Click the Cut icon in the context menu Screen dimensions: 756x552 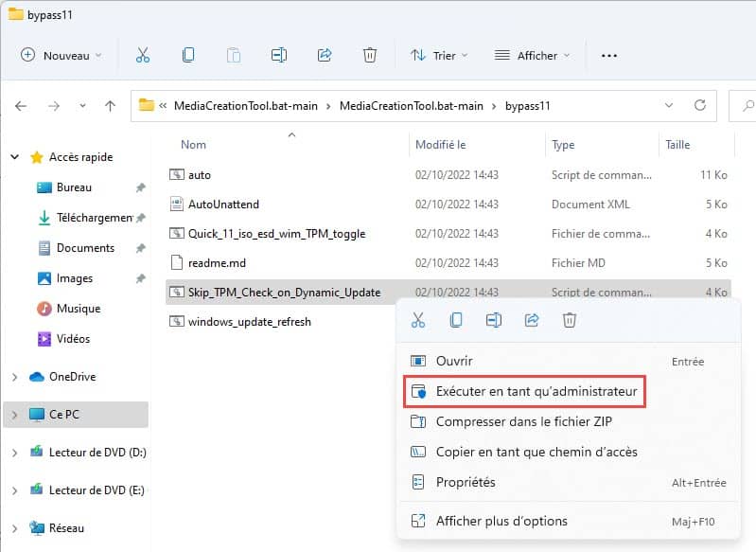tap(418, 321)
